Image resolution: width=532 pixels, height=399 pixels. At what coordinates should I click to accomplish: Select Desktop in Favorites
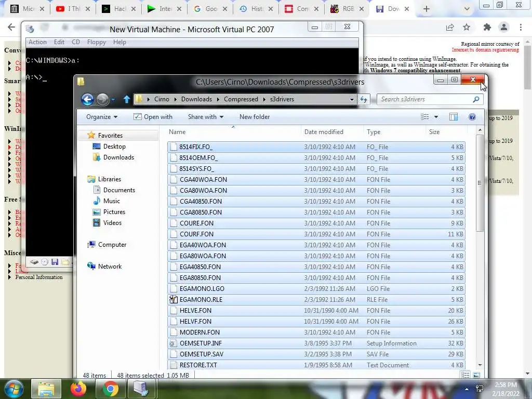(x=114, y=146)
